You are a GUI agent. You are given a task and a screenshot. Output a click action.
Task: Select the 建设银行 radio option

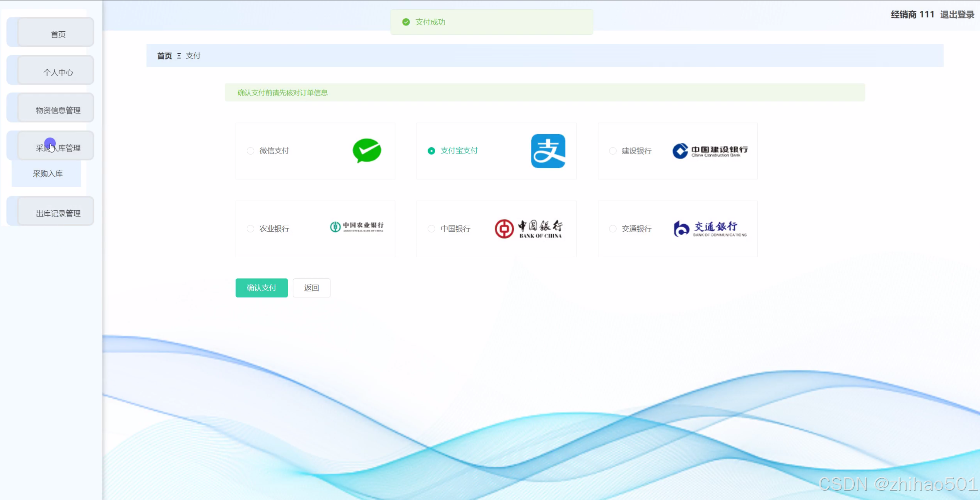click(x=612, y=151)
